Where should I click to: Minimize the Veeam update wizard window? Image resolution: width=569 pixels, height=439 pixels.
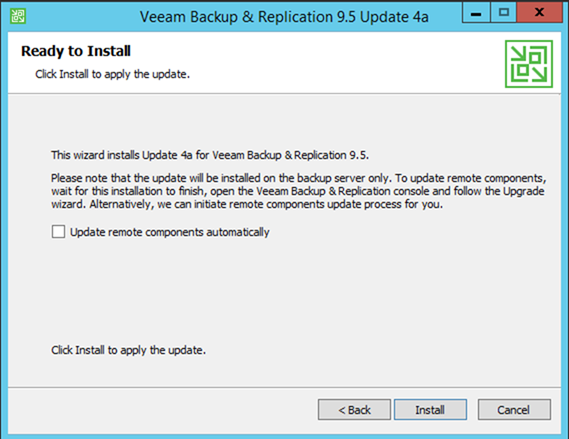coord(476,13)
